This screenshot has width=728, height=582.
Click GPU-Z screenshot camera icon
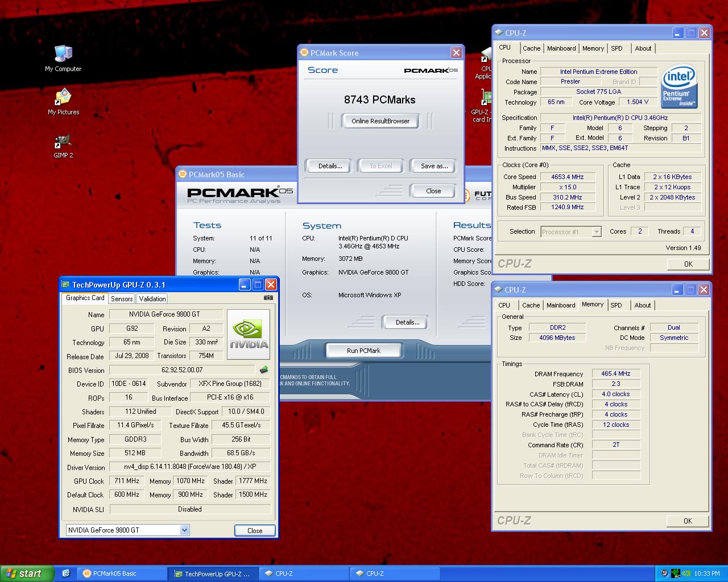pyautogui.click(x=268, y=297)
